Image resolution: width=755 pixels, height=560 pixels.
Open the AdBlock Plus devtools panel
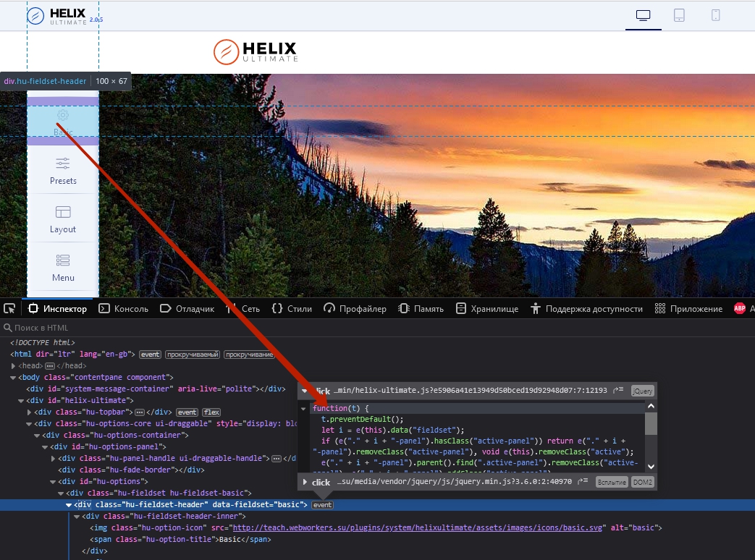(740, 309)
